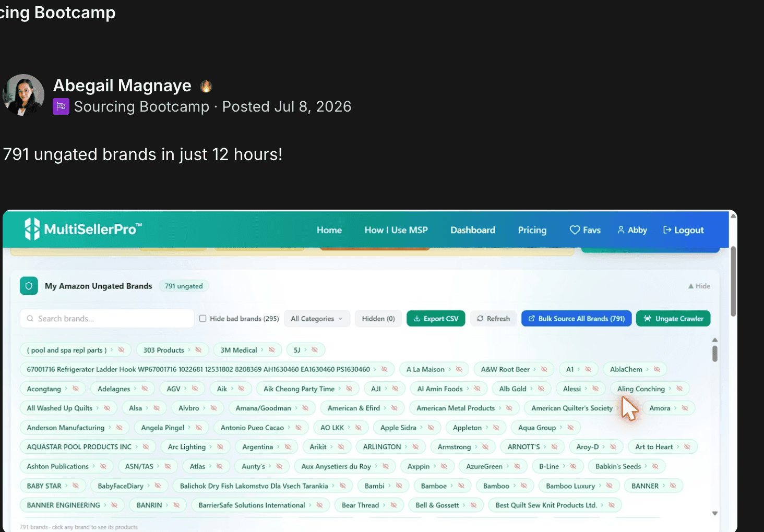
Task: Focus the Search brands field
Action: [x=107, y=319]
